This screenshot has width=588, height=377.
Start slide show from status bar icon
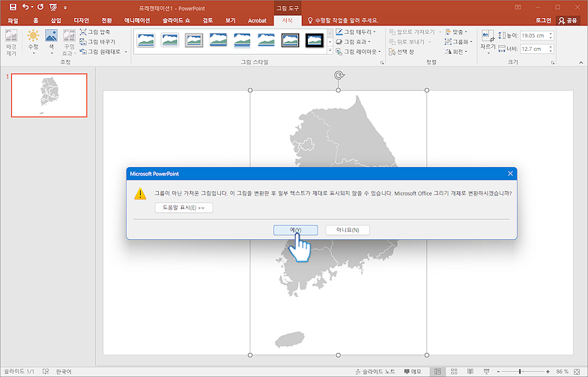486,371
